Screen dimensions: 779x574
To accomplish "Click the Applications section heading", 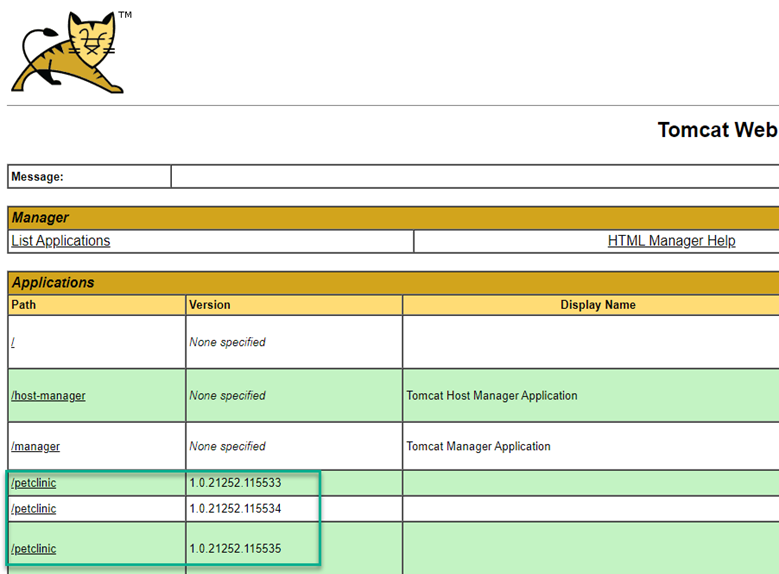I will coord(53,282).
